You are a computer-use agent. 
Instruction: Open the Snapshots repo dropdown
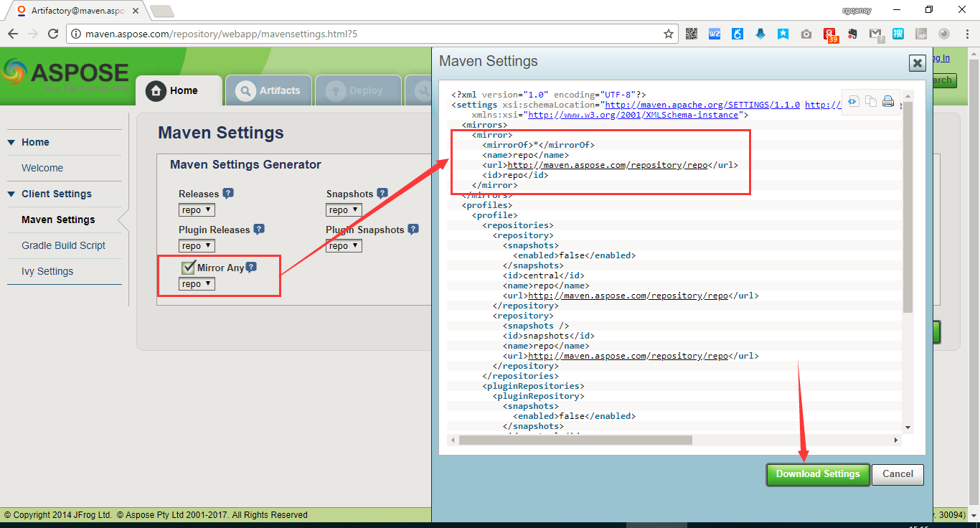point(344,209)
